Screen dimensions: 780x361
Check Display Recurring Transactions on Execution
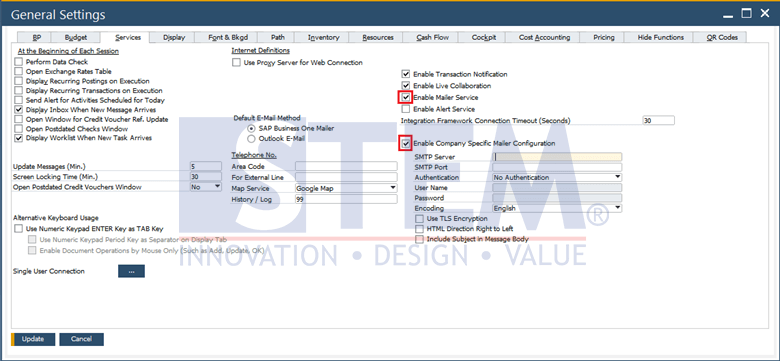19,90
